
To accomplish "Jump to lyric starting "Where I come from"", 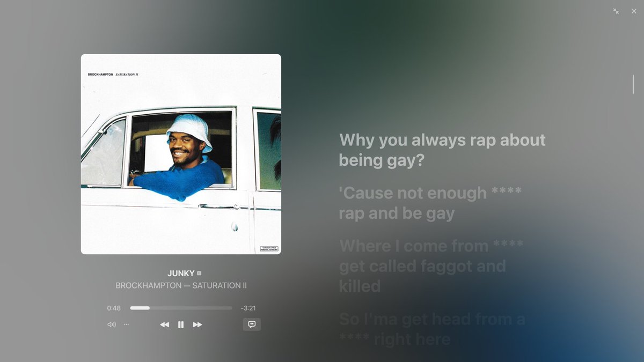I will tap(431, 266).
